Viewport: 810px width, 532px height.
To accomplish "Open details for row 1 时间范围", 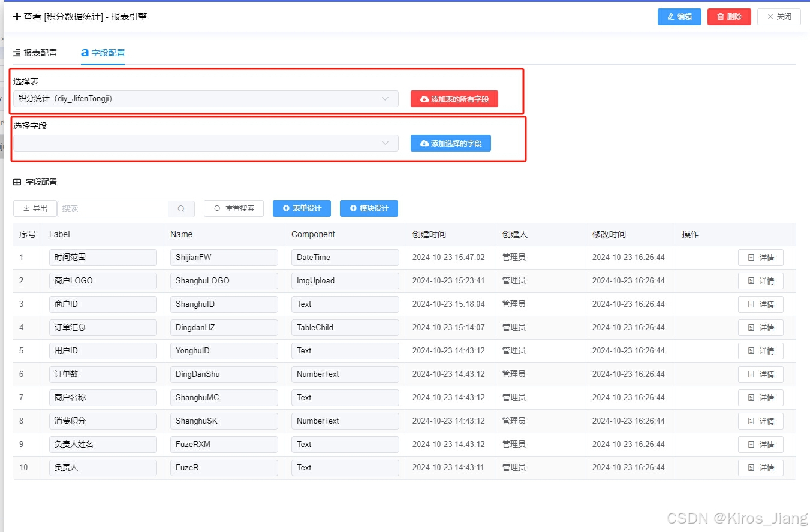I will 760,258.
